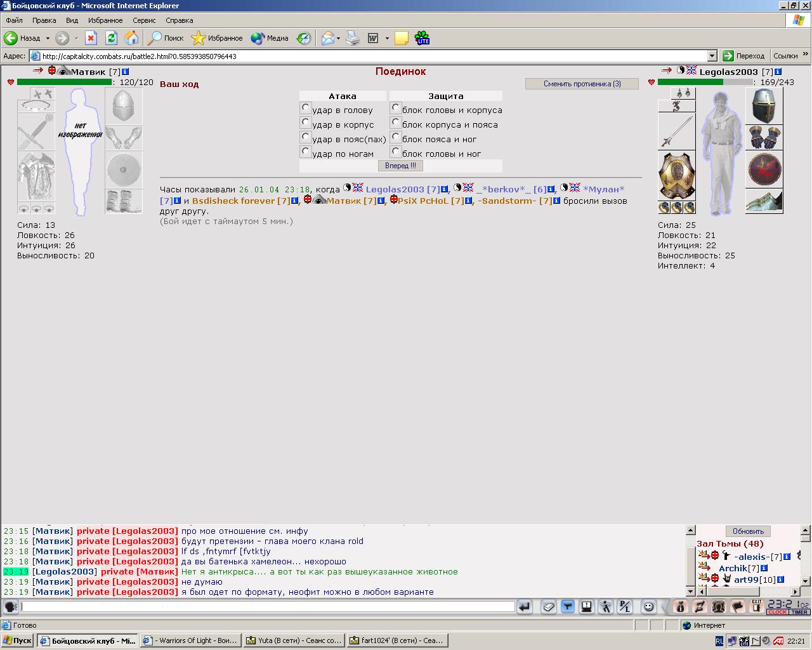This screenshot has width=812, height=650.
Task: Click the computer alert icon in chat toolbar
Action: point(587,607)
